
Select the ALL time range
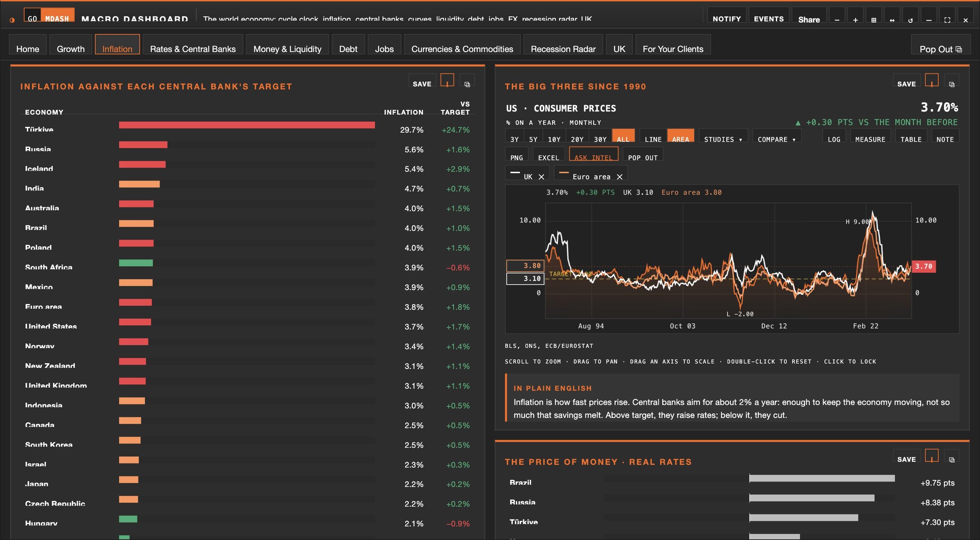tap(623, 136)
